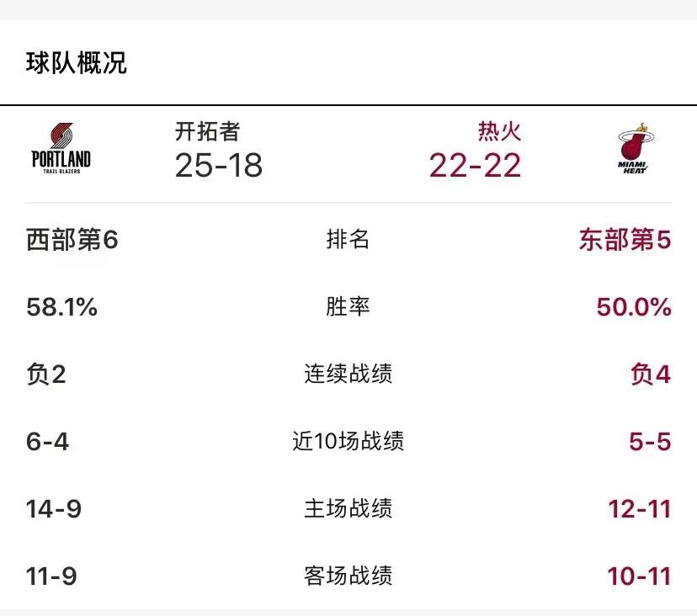Tap the 西部第6 ranking value
The width and height of the screenshot is (697, 616).
click(72, 240)
